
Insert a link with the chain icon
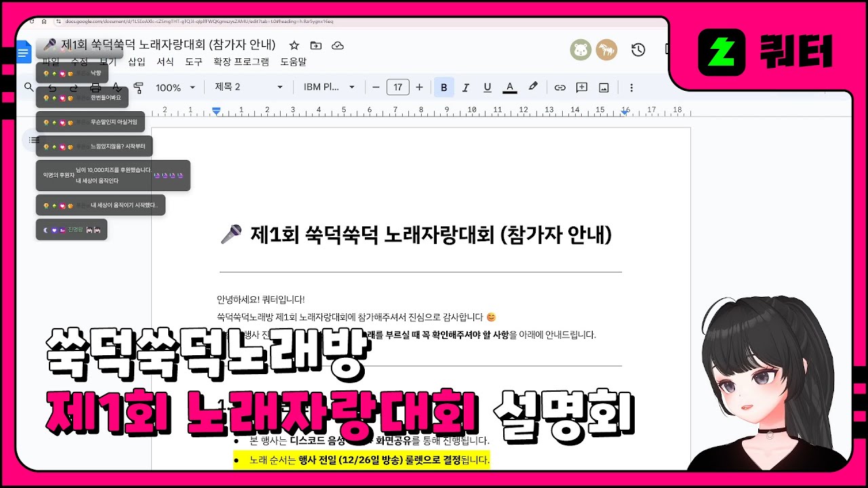[x=560, y=87]
